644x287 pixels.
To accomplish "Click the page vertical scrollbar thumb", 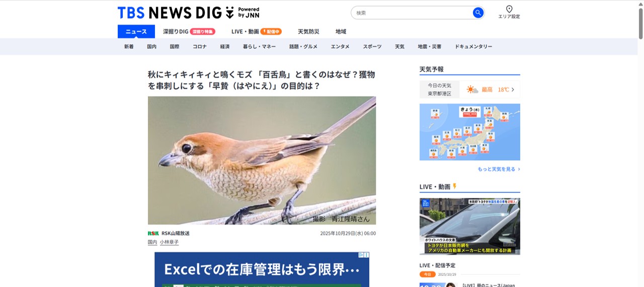I will [641, 23].
